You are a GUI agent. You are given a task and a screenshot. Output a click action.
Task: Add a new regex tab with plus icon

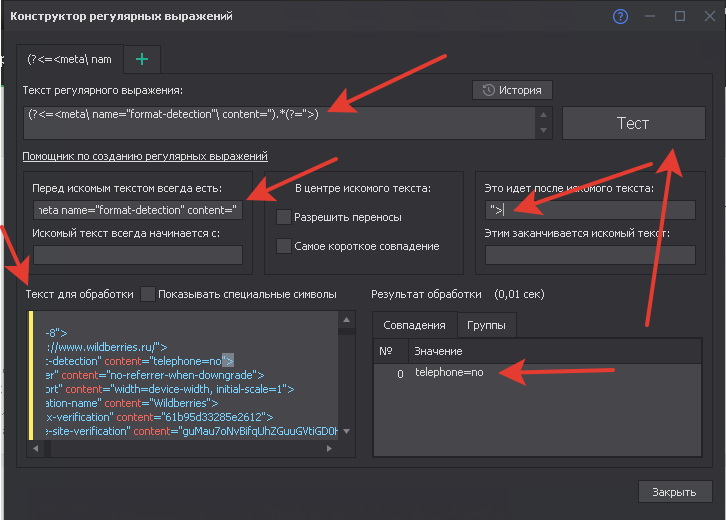[141, 60]
